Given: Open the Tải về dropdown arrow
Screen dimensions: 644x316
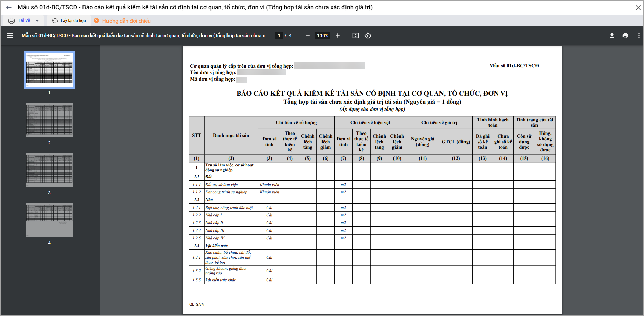Looking at the screenshot, I should pyautogui.click(x=37, y=21).
